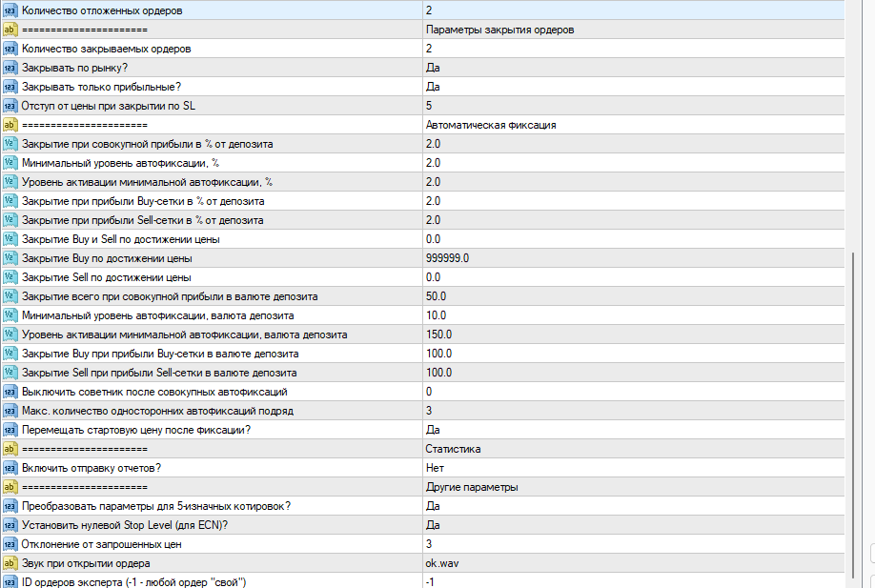Click the icon beside 'Уровень активации минимальной автофиксации, валюта депозита'

(x=10, y=335)
